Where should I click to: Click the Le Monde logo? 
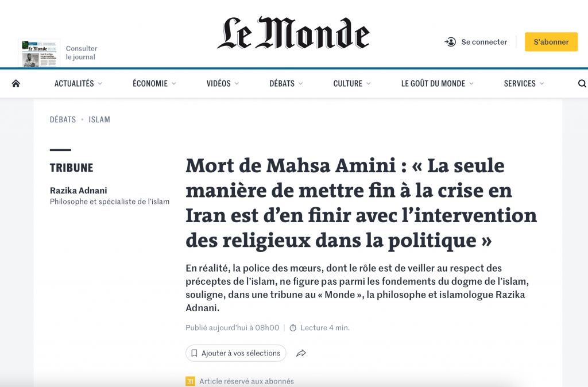coord(293,33)
